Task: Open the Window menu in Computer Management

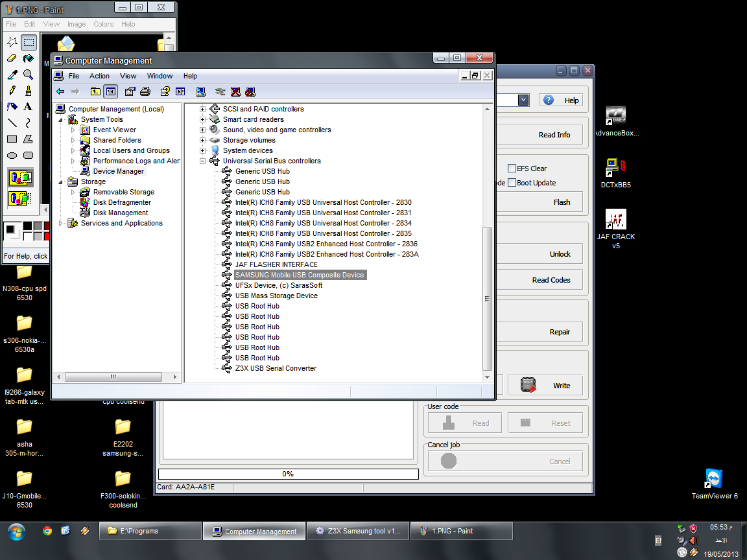Action: pyautogui.click(x=160, y=76)
